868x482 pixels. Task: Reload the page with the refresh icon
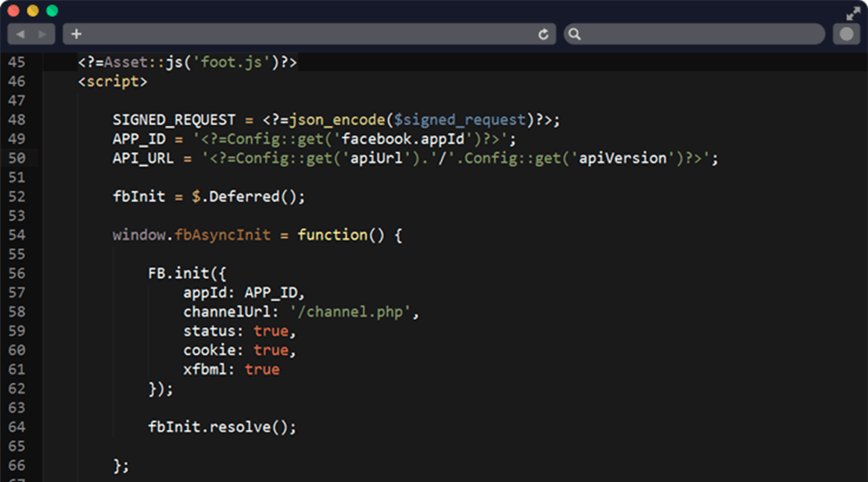(544, 34)
